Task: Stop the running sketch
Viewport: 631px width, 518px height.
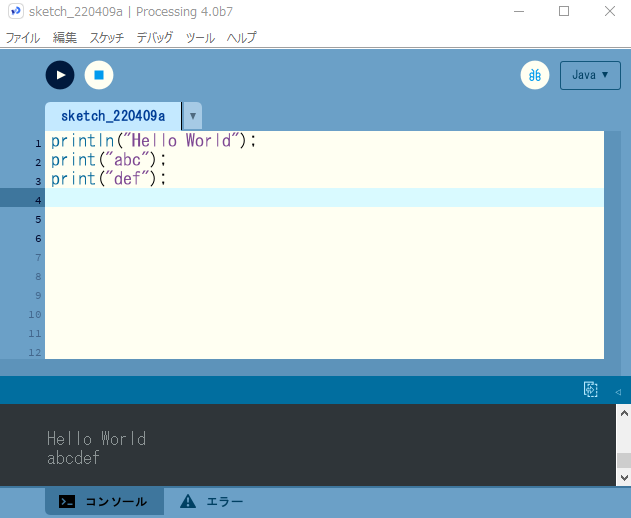Action: coord(99,75)
